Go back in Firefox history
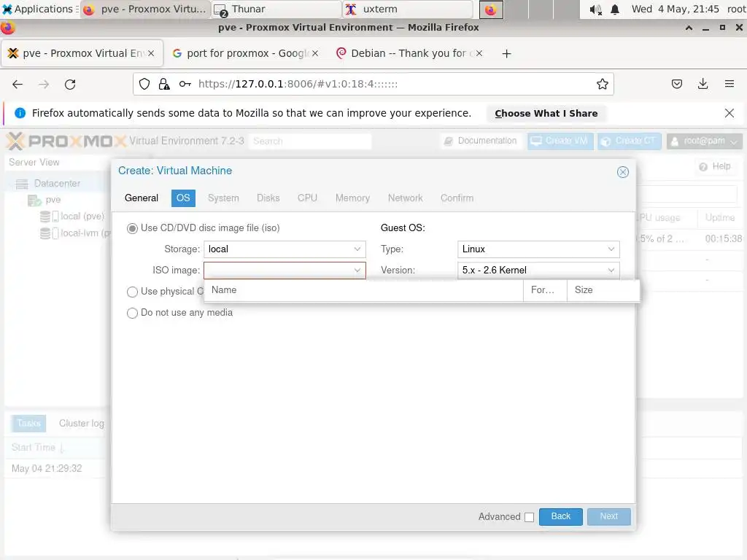The height and width of the screenshot is (560, 747). coord(18,85)
